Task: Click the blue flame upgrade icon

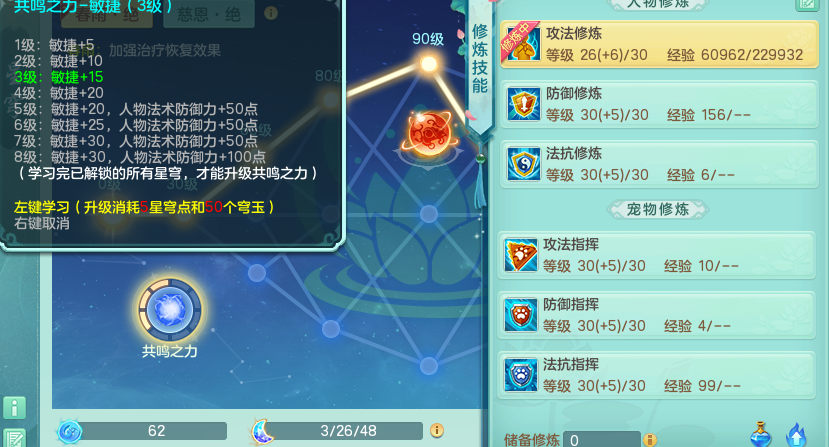Action: tap(796, 435)
